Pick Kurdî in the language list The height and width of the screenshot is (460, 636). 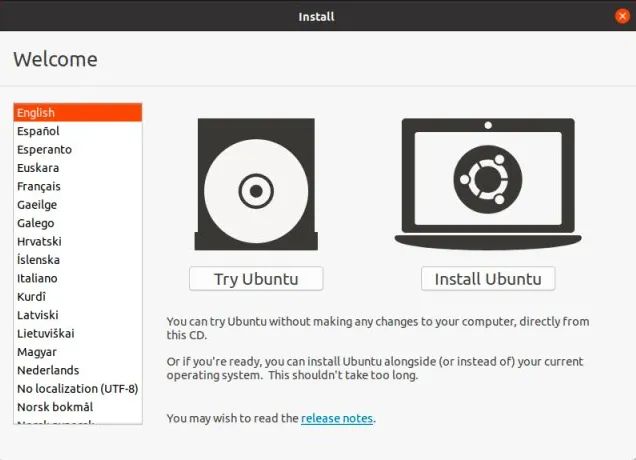(x=78, y=297)
